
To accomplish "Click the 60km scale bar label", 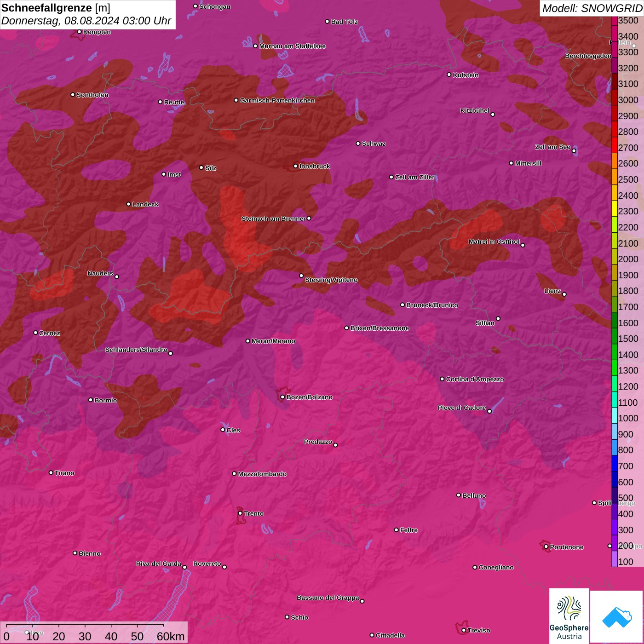I will (171, 636).
